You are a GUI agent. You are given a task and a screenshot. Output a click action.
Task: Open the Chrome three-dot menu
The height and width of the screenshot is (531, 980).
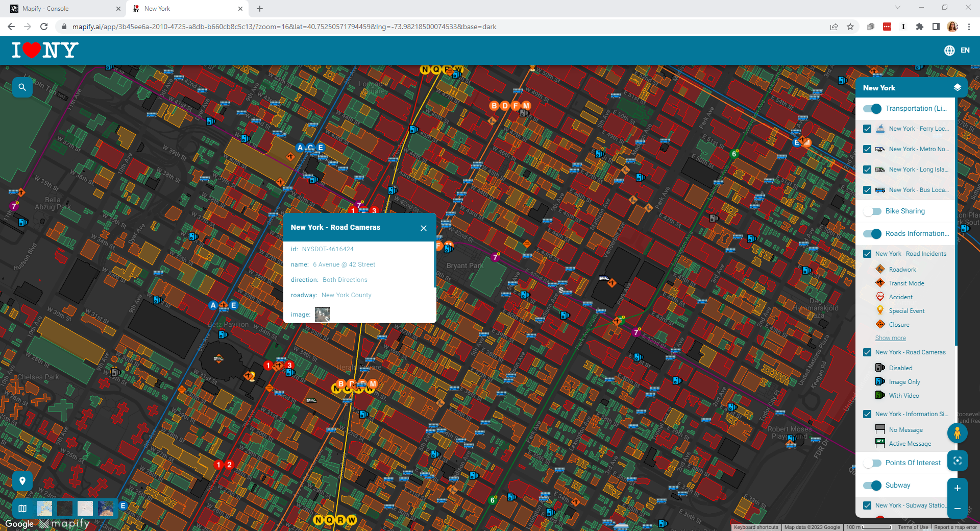pyautogui.click(x=969, y=27)
